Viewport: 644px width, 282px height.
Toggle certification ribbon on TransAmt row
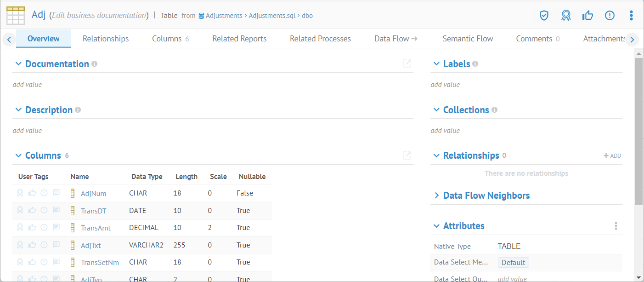[x=20, y=227]
